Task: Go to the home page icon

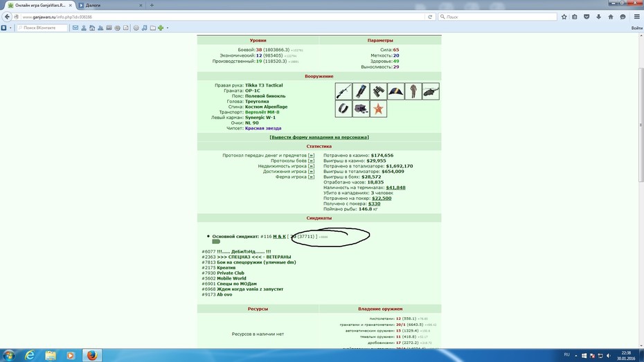Action: pos(611,17)
